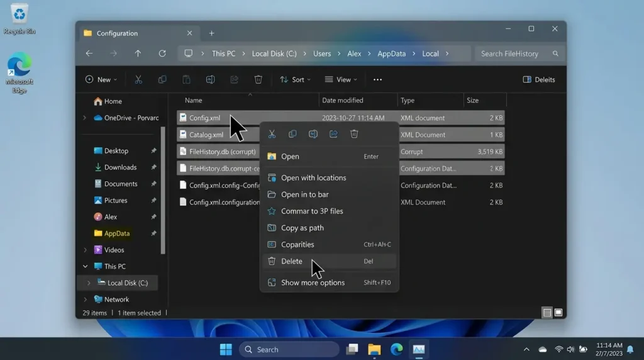Open Documents in the sidebar
The width and height of the screenshot is (644, 360).
tap(121, 184)
